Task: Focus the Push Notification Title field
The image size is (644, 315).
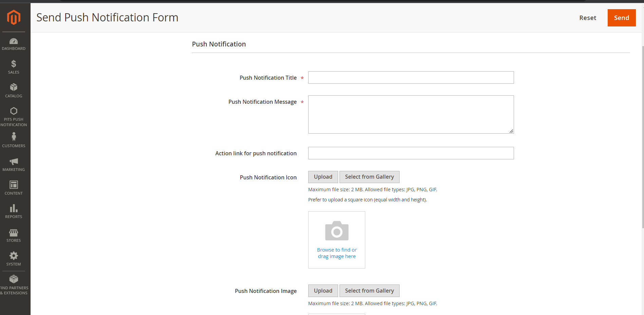Action: pyautogui.click(x=411, y=78)
